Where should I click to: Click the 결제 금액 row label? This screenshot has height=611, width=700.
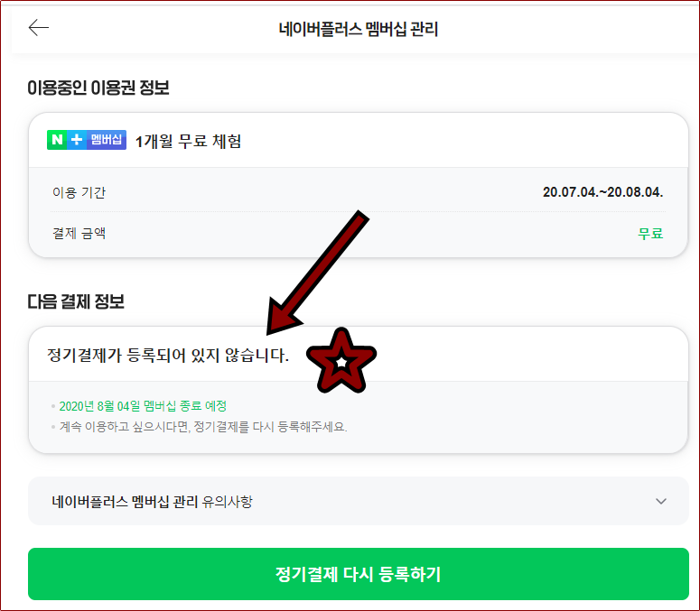pyautogui.click(x=79, y=233)
